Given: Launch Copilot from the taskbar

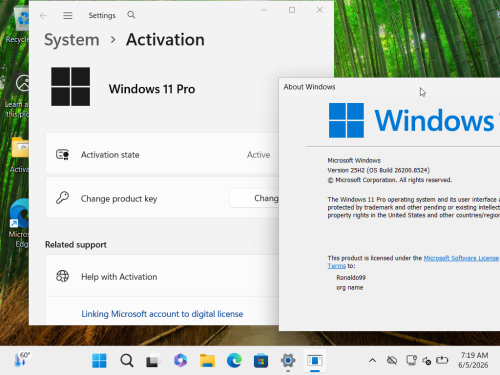Looking at the screenshot, I should [180, 360].
